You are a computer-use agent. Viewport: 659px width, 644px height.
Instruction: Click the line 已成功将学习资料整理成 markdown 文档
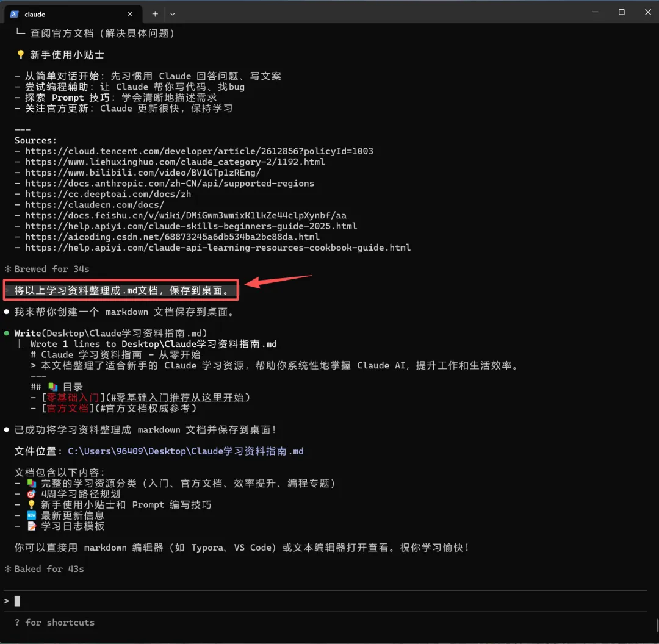[x=145, y=430]
